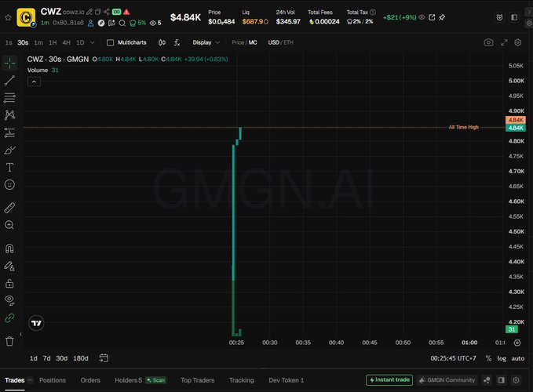Viewport: 533px width, 392px height.
Task: Activate the zoom in tool
Action: [x=9, y=225]
